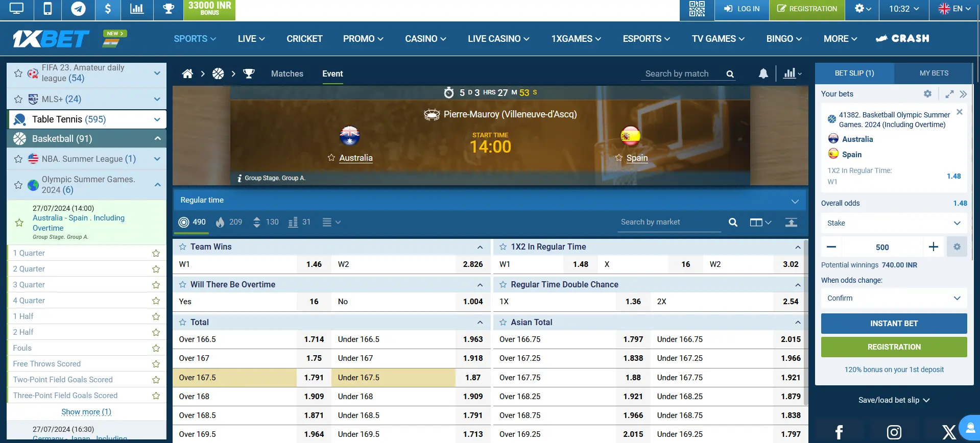Collapse all markets with the up-arrow icon
Image resolution: width=980 pixels, height=443 pixels.
791,222
